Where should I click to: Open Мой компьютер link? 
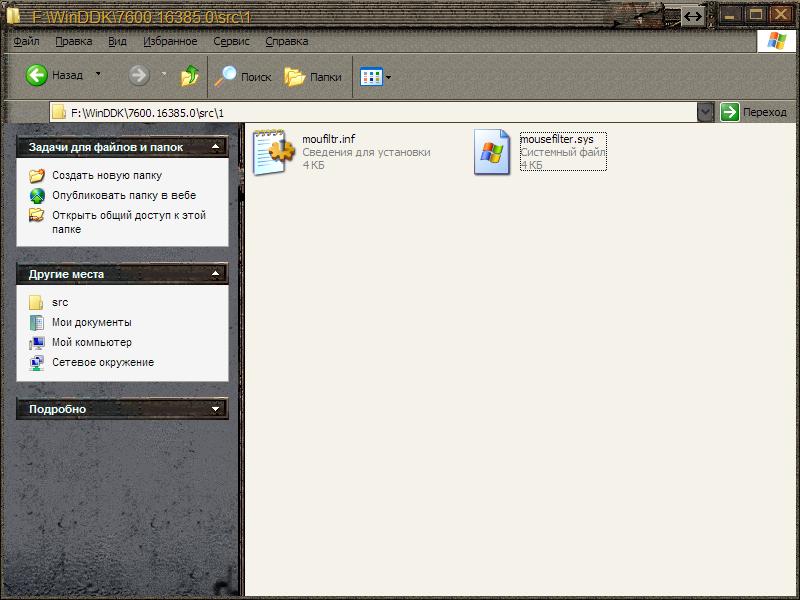[x=92, y=342]
